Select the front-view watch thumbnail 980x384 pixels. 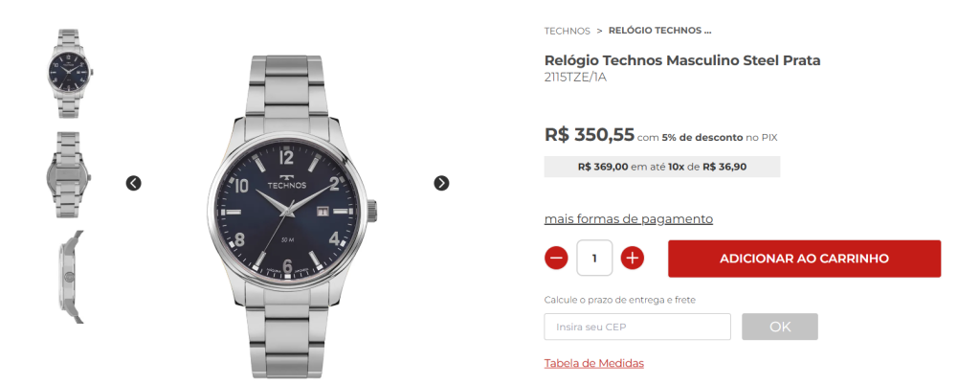coord(69,73)
